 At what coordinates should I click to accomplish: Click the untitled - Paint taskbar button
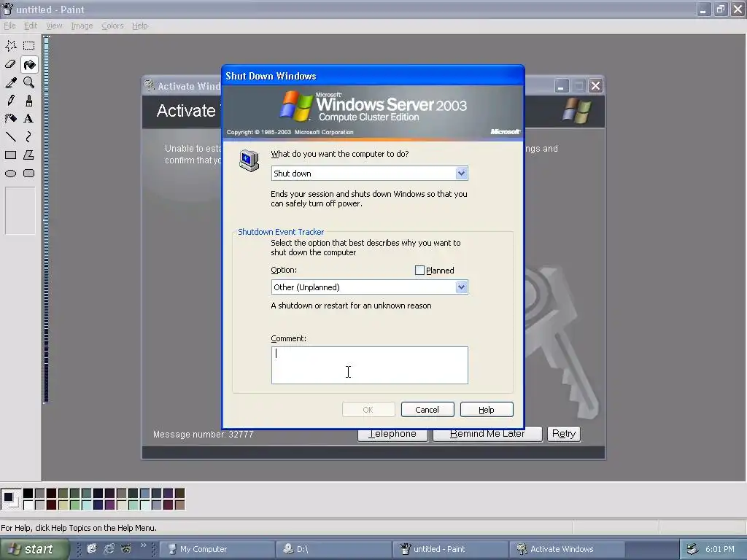click(x=451, y=549)
